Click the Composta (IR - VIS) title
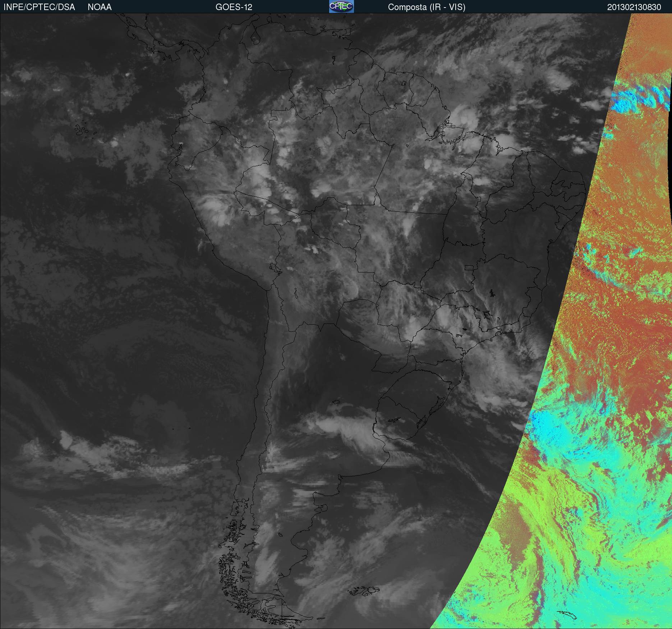 427,7
